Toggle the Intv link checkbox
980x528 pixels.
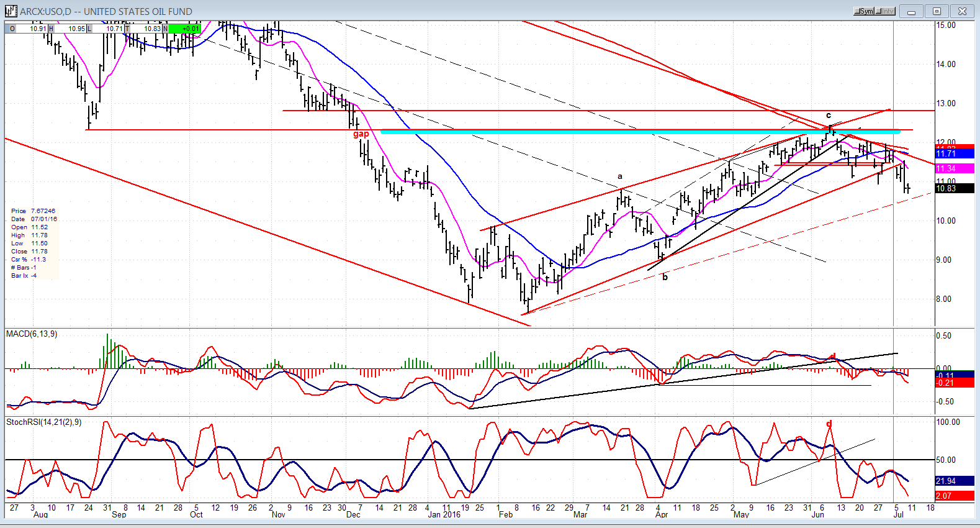(x=885, y=11)
